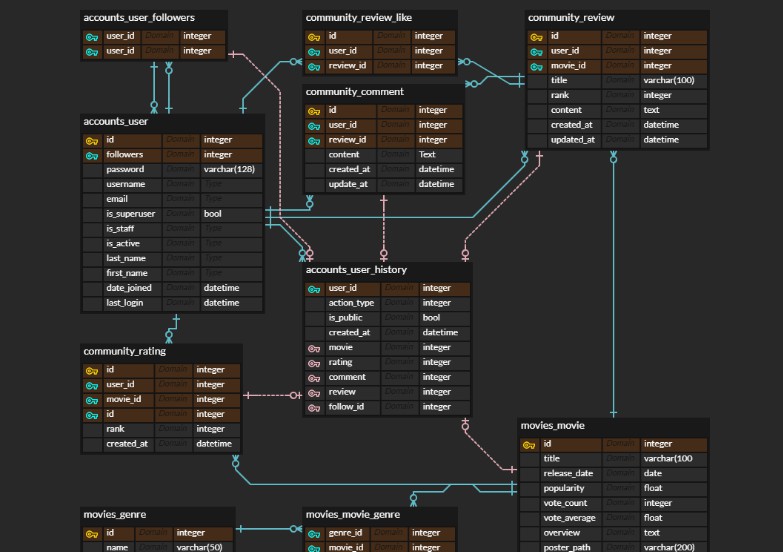This screenshot has width=783, height=552.
Task: Select the pink key icon beside movie in accounts_user_history
Action: pos(314,348)
